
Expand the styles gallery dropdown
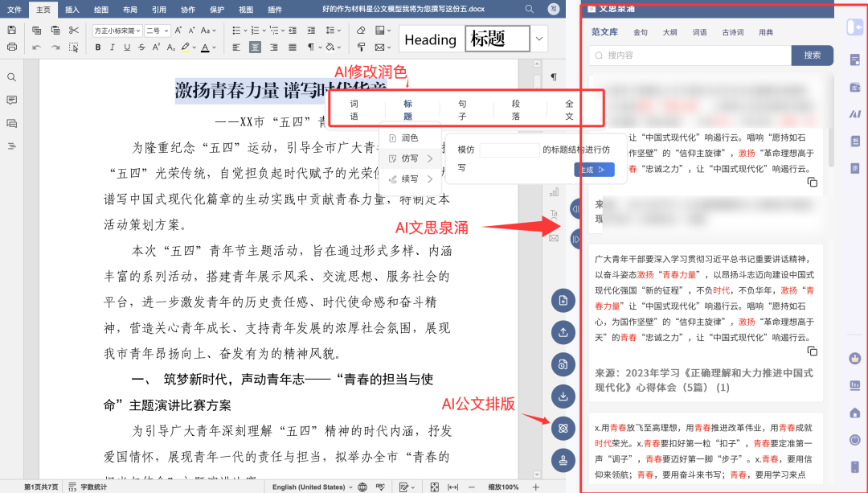[x=540, y=39]
